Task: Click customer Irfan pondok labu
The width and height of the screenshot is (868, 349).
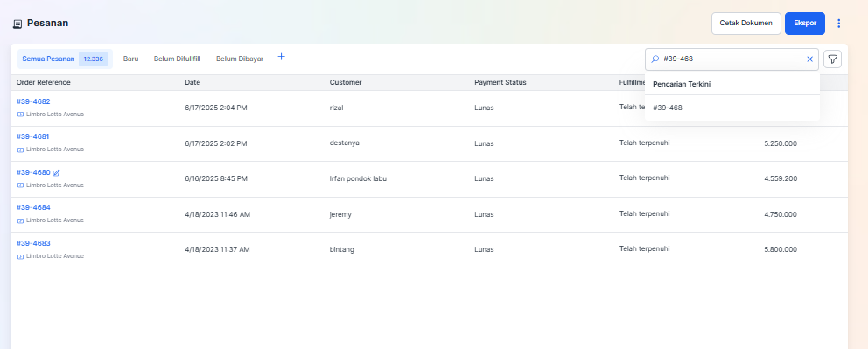Action: [358, 178]
